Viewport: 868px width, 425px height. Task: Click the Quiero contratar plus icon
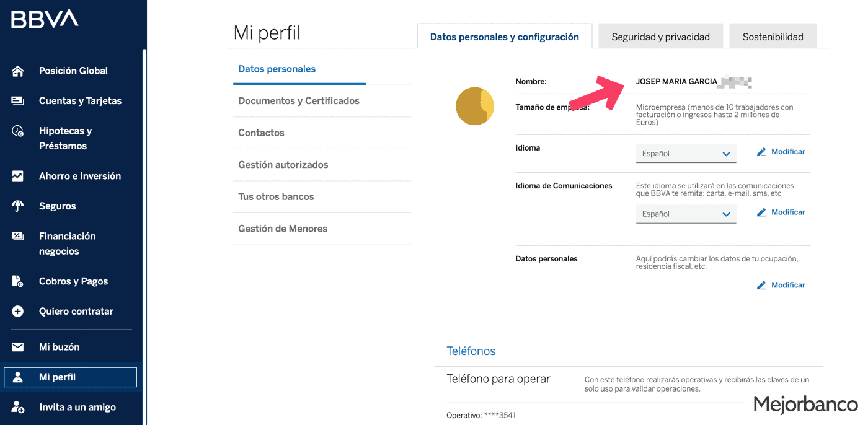[18, 312]
